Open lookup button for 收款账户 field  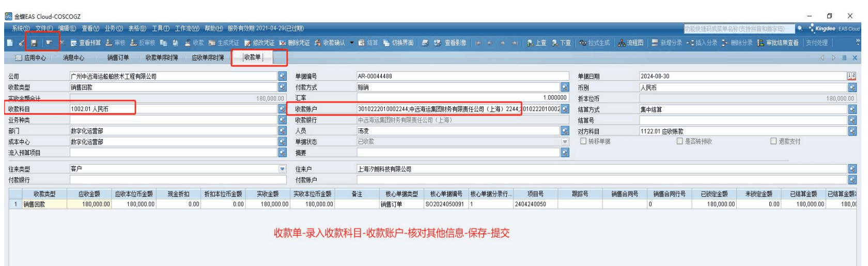click(x=565, y=109)
